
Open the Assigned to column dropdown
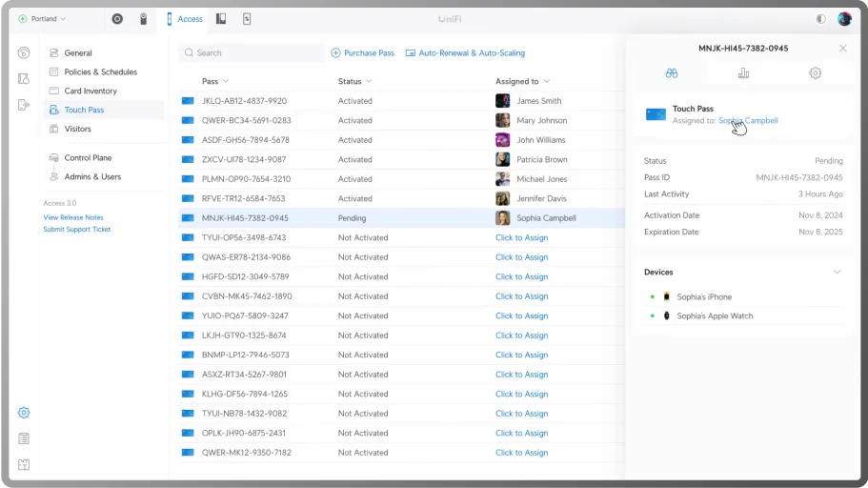tap(522, 81)
